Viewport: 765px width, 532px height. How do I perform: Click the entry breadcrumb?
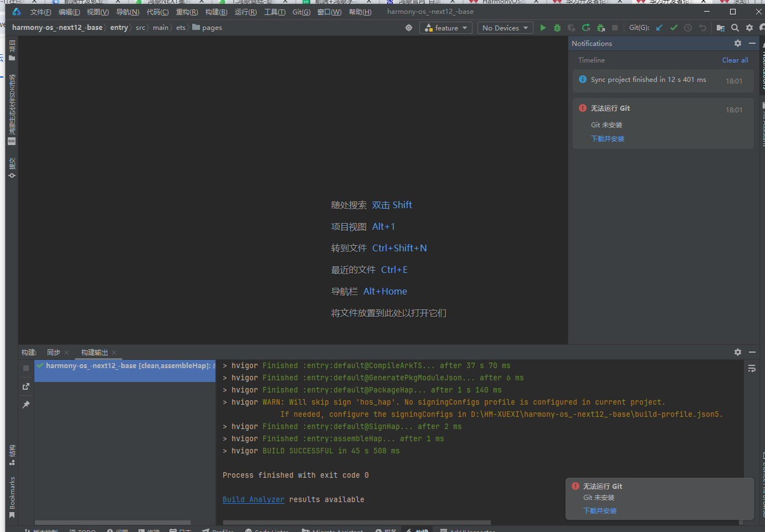point(119,28)
